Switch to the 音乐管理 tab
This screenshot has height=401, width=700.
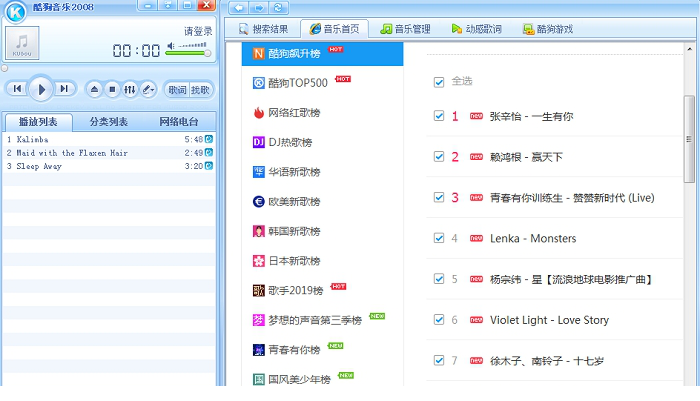pyautogui.click(x=406, y=29)
